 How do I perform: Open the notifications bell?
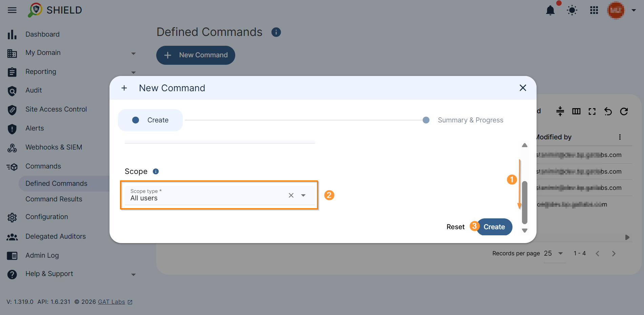click(x=550, y=10)
